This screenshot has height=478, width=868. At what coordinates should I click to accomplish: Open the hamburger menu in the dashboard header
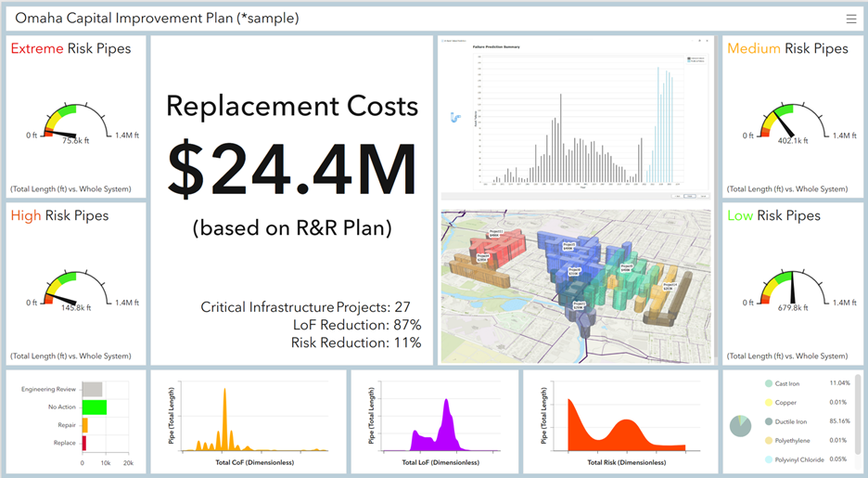click(x=851, y=19)
